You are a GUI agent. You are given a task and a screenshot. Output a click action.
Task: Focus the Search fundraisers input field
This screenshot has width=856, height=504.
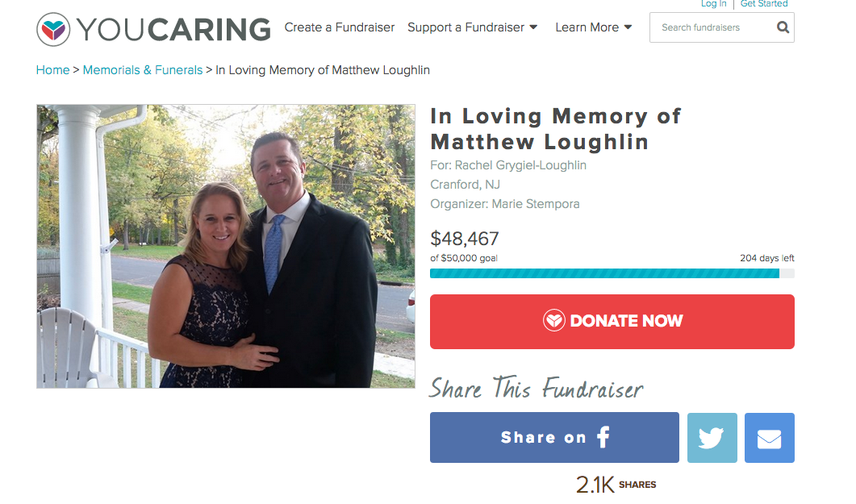pyautogui.click(x=715, y=27)
